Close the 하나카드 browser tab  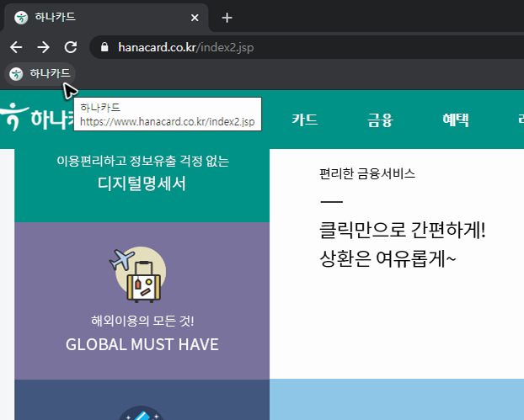[x=195, y=18]
